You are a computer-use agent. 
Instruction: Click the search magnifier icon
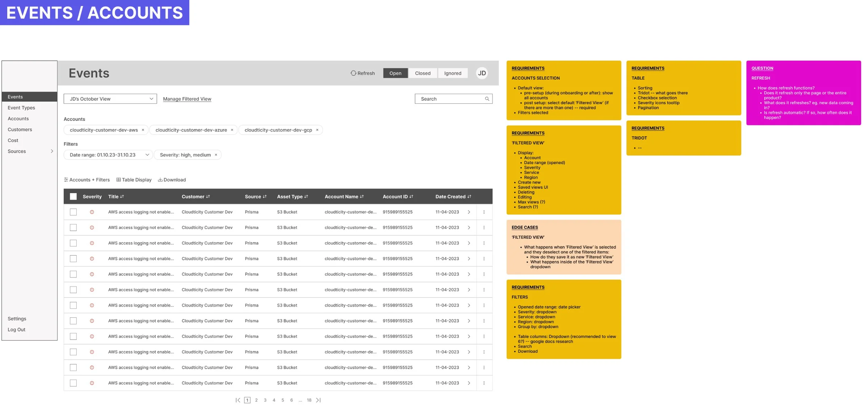(x=487, y=99)
